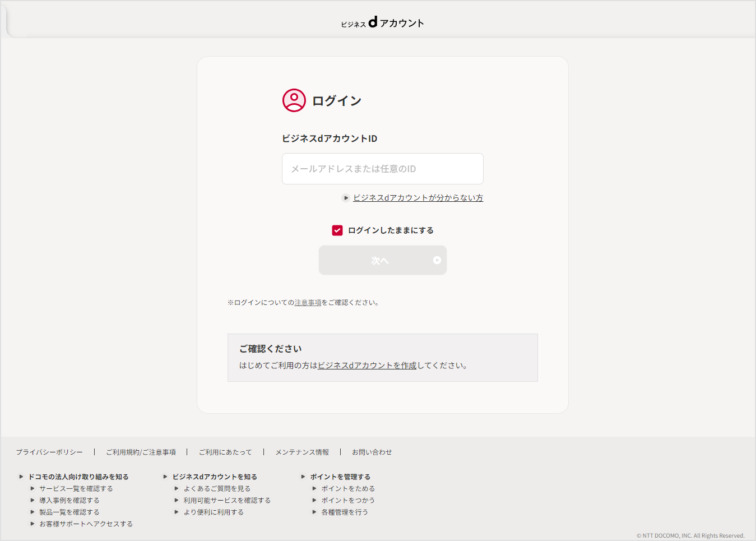Open ポイントをつかう link
This screenshot has height=541, width=756.
point(349,501)
